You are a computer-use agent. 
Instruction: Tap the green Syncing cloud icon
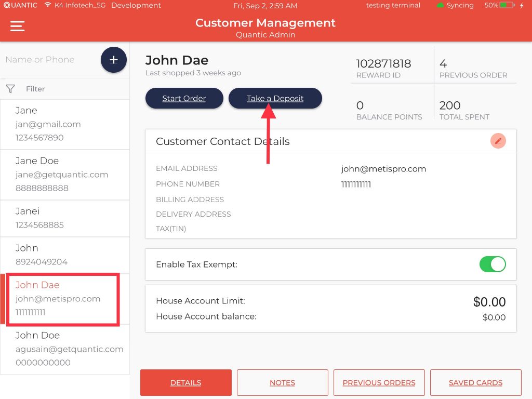click(x=440, y=5)
